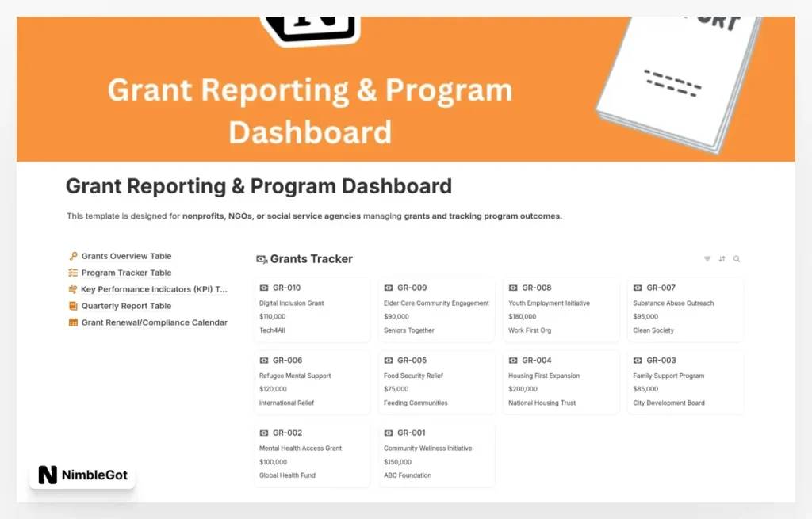Select the GR-004 Housing First Expansion card
Viewport: 812px width, 519px height.
pyautogui.click(x=561, y=382)
